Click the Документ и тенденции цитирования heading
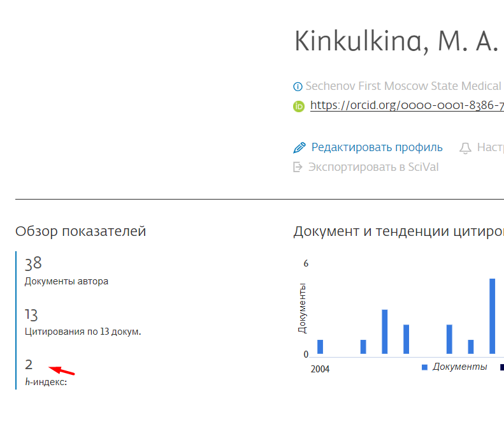 (x=399, y=231)
